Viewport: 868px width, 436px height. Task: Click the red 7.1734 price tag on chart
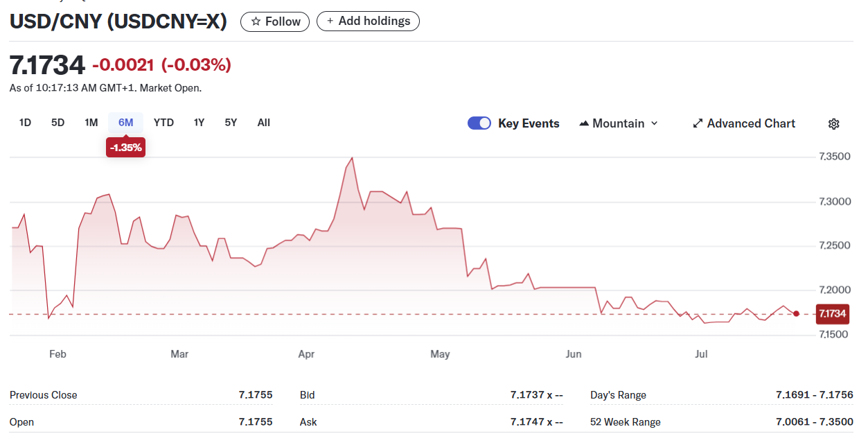tap(832, 314)
